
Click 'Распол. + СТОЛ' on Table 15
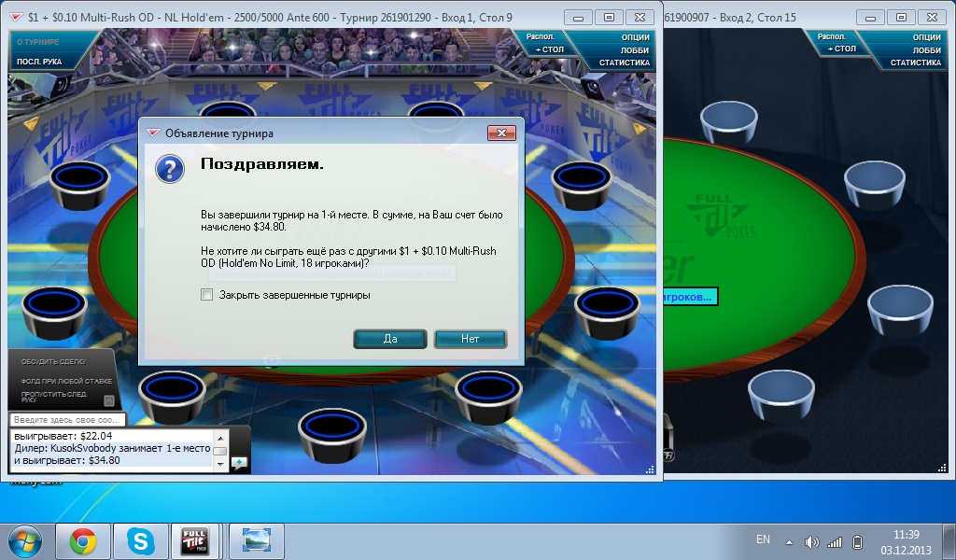click(836, 42)
